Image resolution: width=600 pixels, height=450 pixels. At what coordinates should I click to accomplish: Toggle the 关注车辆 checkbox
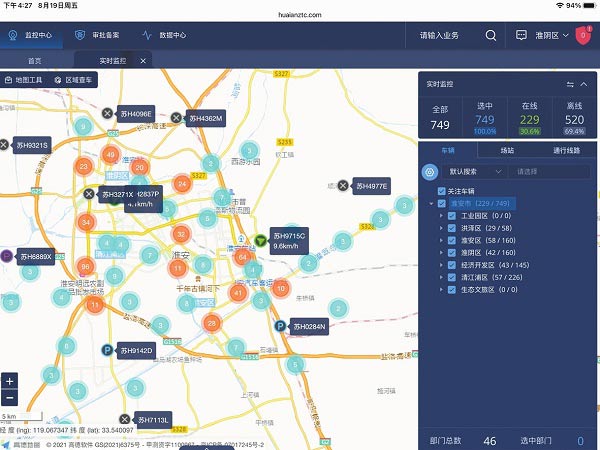[441, 190]
